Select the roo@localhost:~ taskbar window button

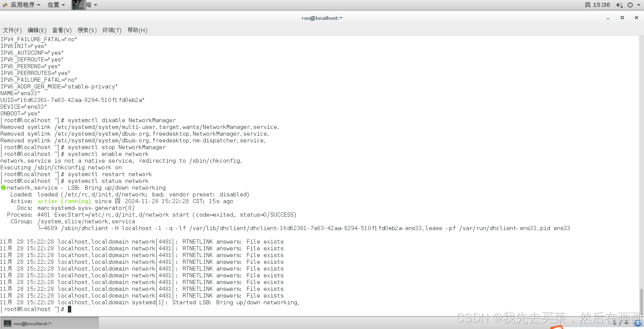[x=50, y=323]
